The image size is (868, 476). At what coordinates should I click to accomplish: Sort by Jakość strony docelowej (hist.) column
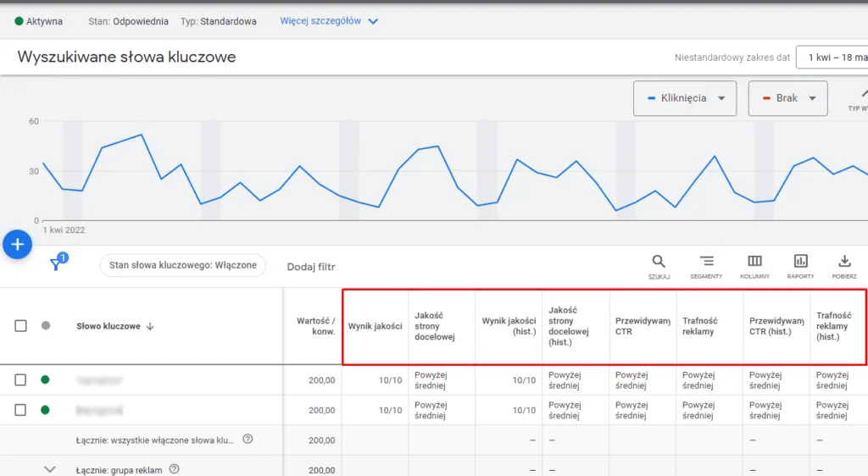(569, 326)
